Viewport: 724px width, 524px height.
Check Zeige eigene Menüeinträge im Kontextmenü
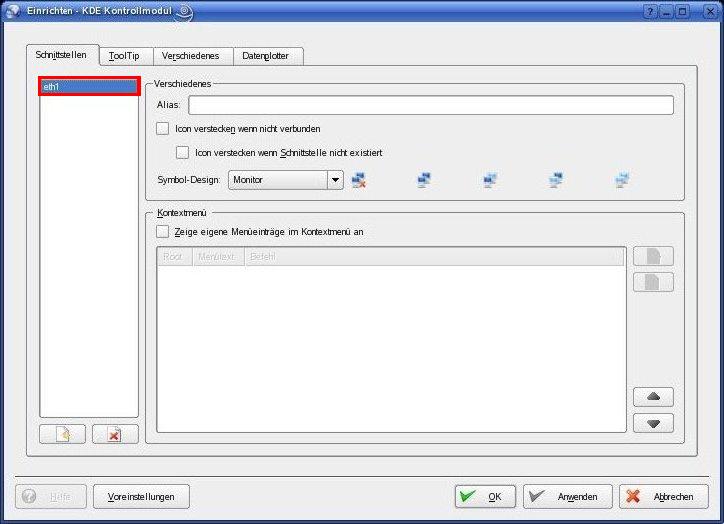(163, 231)
